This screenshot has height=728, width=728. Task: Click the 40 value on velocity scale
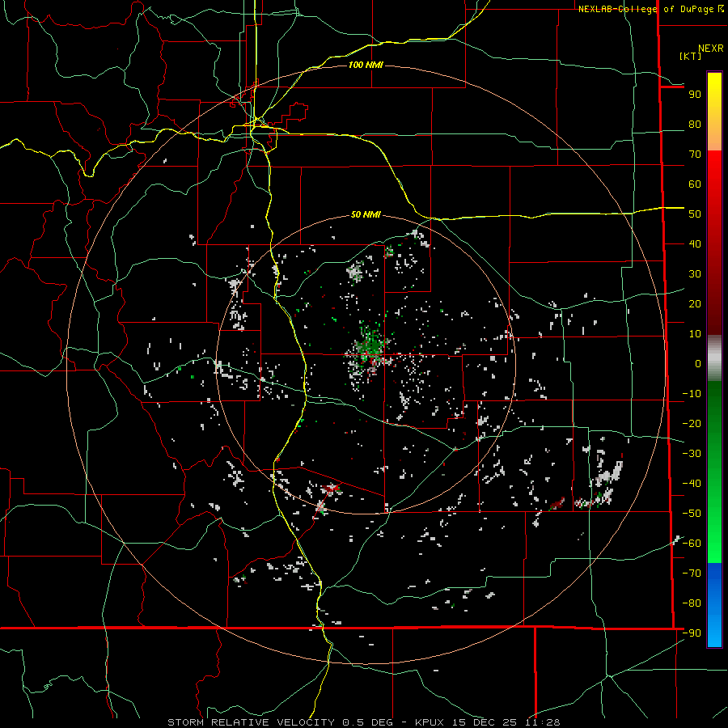[695, 244]
